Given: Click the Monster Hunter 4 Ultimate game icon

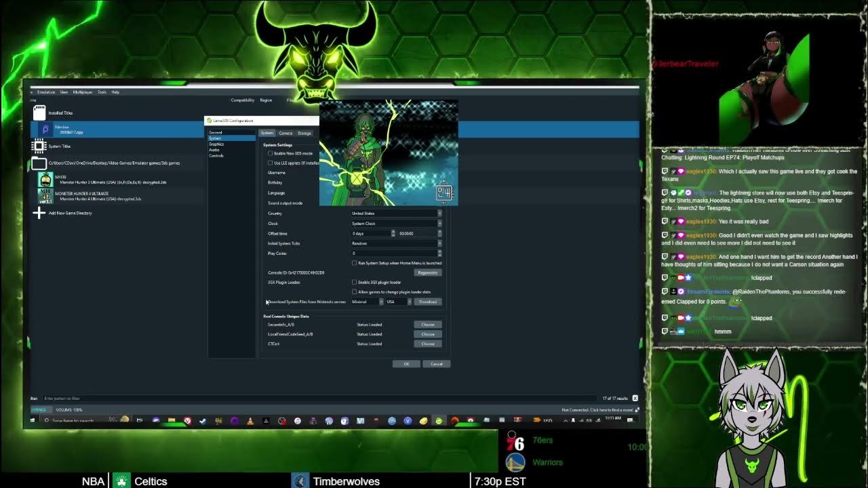Looking at the screenshot, I should point(45,197).
